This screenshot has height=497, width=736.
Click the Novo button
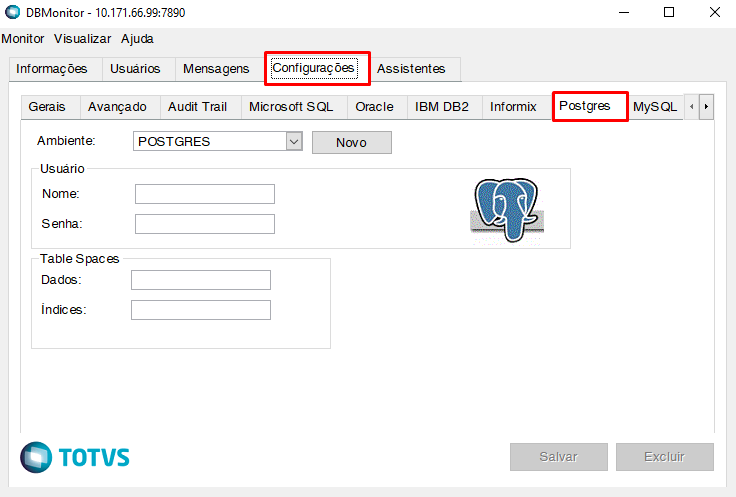click(352, 142)
